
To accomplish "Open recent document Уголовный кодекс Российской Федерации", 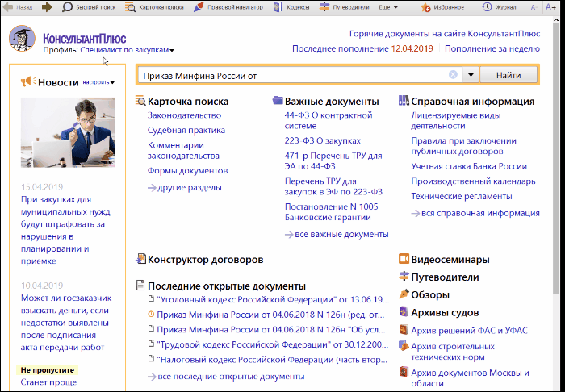I will pyautogui.click(x=269, y=299).
